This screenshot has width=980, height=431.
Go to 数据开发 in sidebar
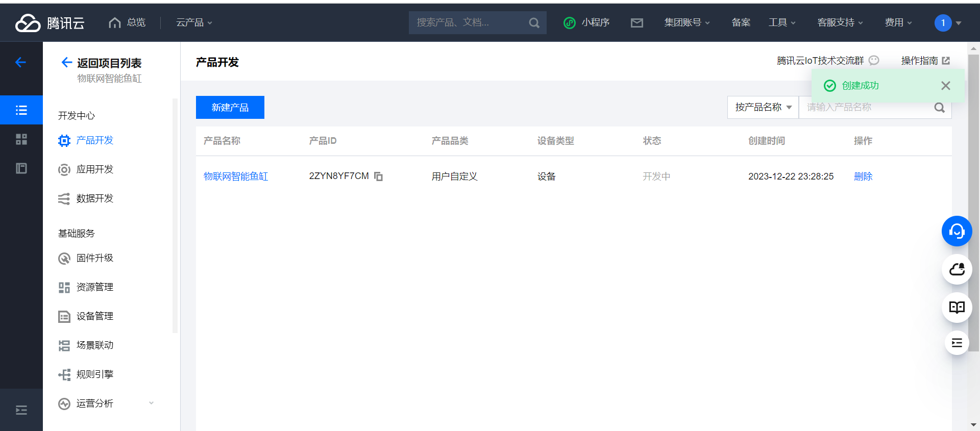tap(95, 198)
